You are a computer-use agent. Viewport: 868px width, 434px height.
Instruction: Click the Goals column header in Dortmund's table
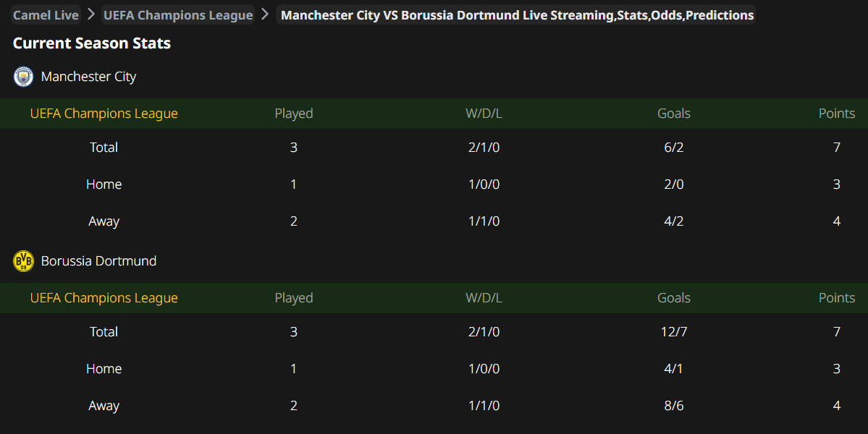[x=673, y=297]
